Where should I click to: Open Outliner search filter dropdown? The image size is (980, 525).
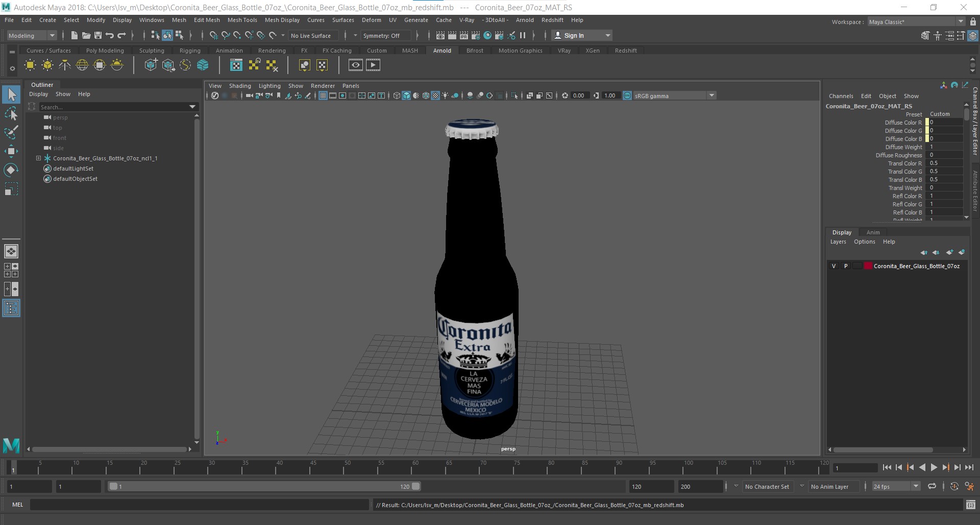coord(192,107)
